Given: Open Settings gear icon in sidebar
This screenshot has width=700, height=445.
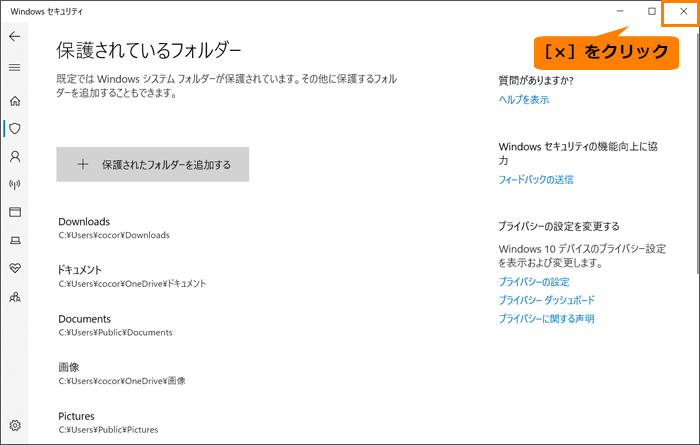Looking at the screenshot, I should (x=15, y=425).
